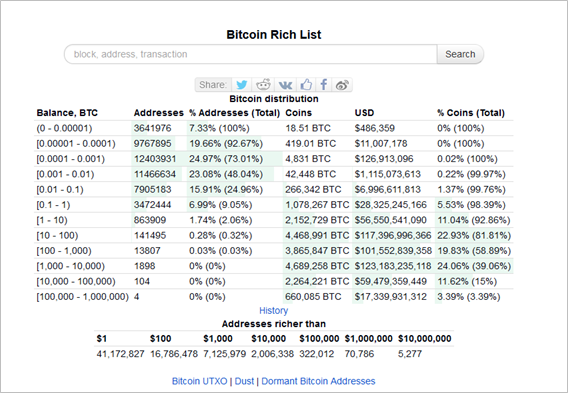Click the 12403931 addresses value
This screenshot has width=568, height=393.
point(155,159)
